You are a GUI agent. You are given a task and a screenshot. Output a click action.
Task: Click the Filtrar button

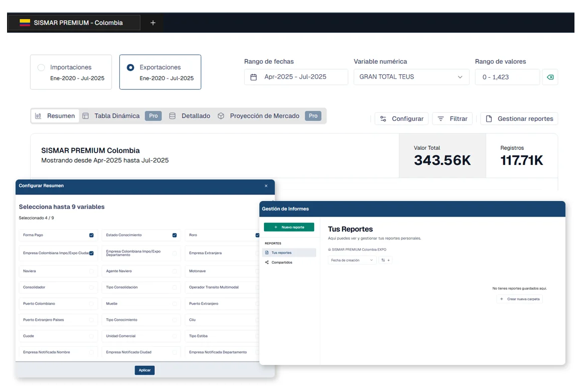[452, 119]
